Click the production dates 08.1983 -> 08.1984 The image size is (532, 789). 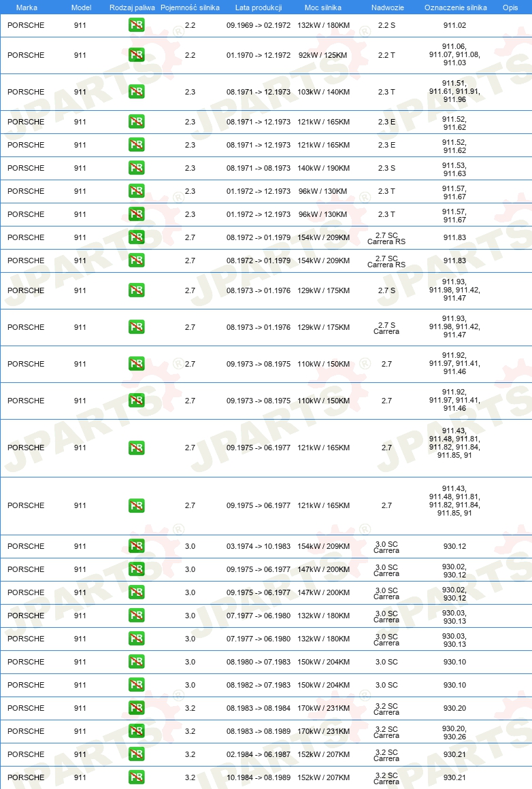coord(259,708)
